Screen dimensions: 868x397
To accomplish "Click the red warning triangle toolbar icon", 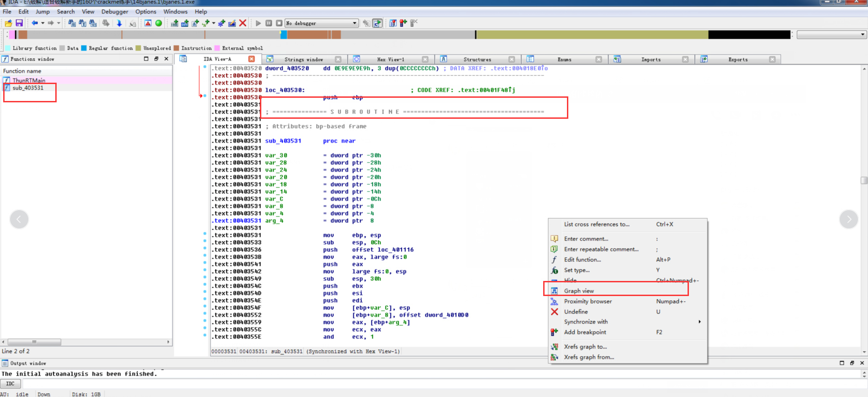I will click(148, 23).
